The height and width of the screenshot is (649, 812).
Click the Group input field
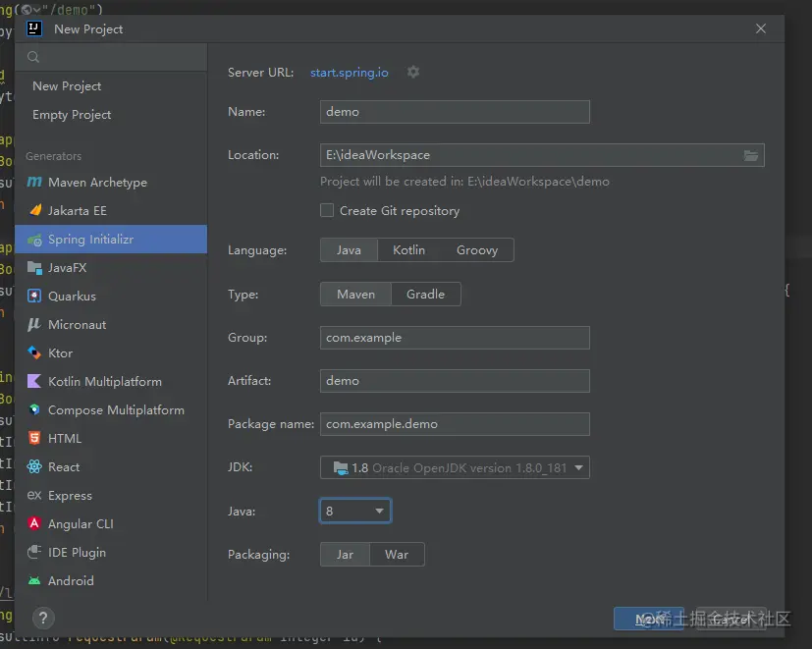click(x=455, y=338)
